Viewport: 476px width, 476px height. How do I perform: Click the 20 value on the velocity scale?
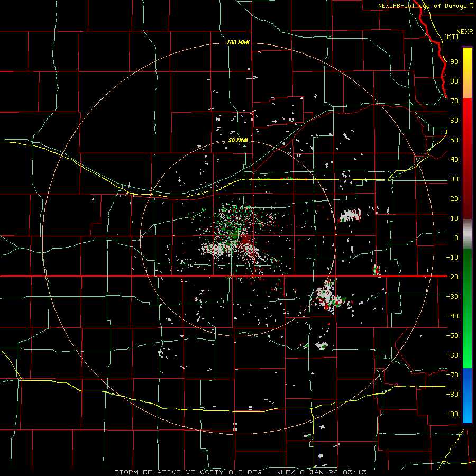point(454,199)
